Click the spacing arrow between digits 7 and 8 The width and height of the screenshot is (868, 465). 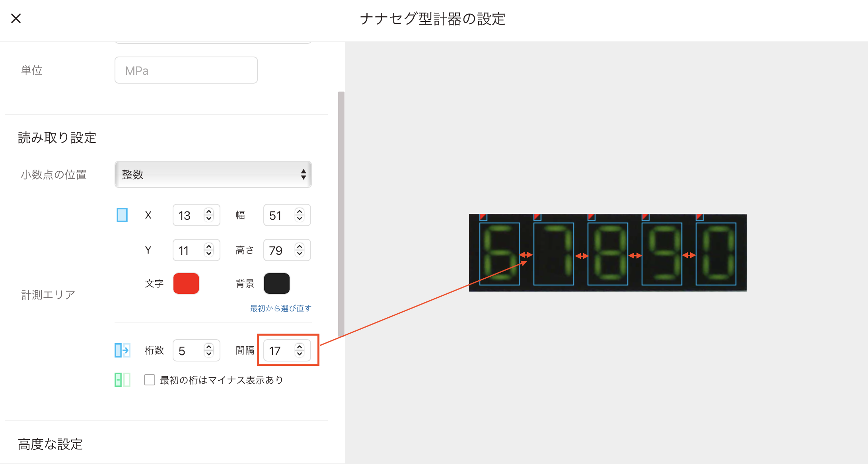click(x=582, y=256)
